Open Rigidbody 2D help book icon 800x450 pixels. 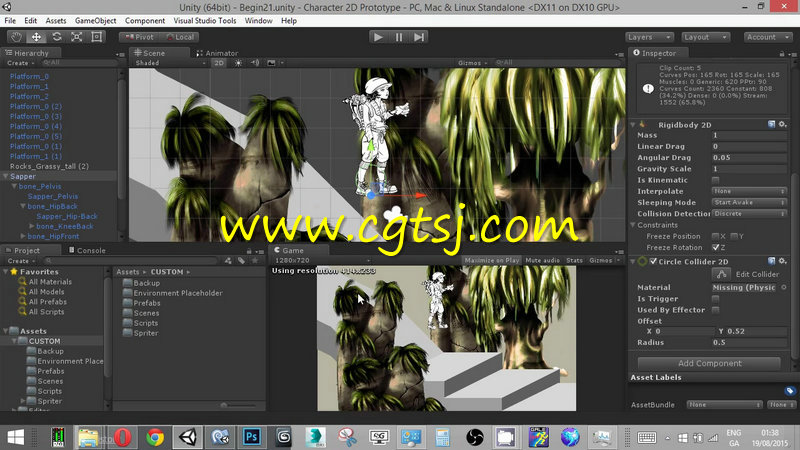[771, 124]
